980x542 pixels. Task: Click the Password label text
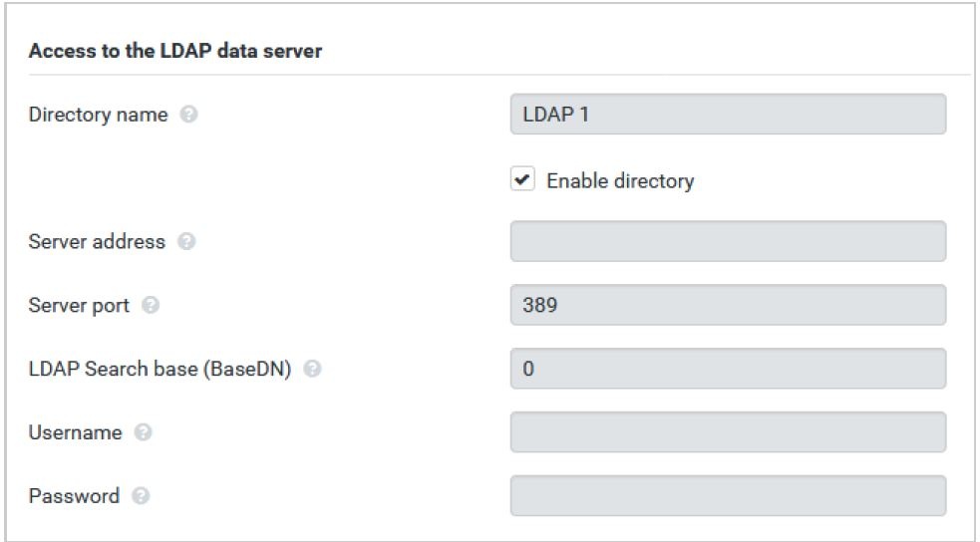(74, 496)
